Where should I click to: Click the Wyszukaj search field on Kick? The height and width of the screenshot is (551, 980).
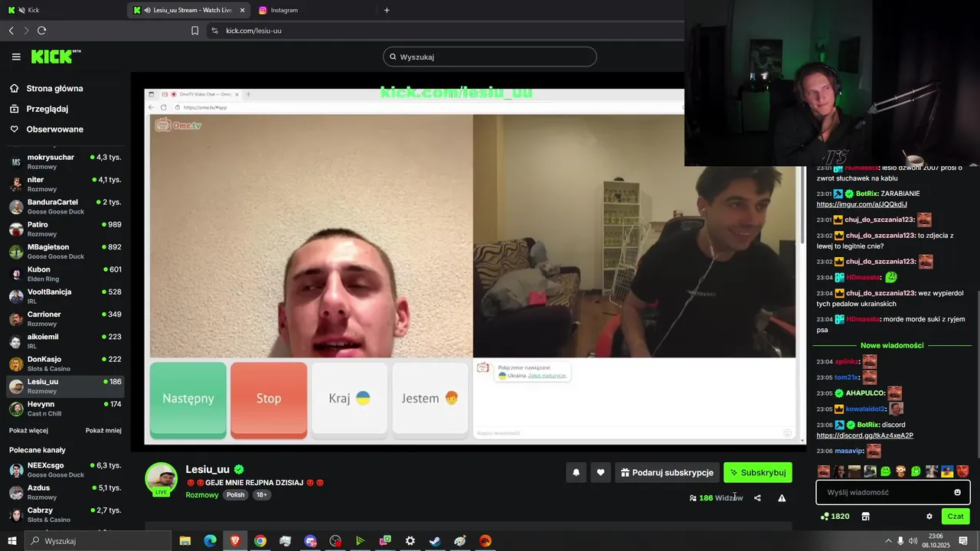point(490,57)
